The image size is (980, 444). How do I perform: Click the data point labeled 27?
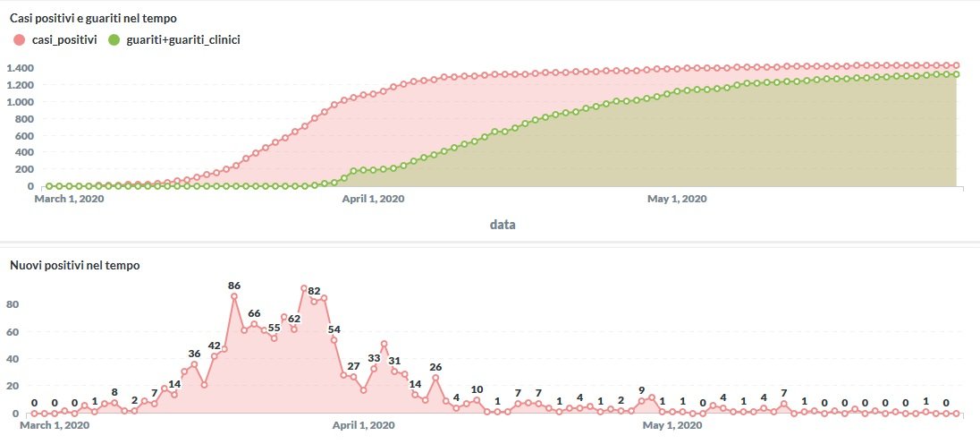(x=353, y=377)
